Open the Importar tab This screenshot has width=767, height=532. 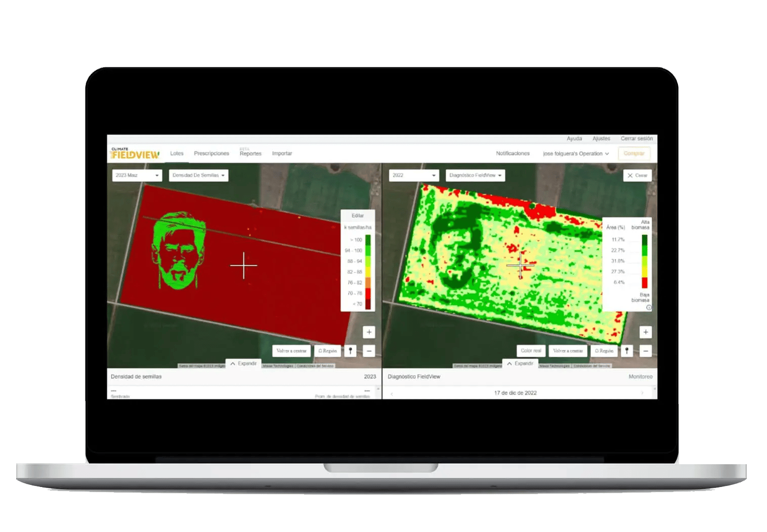coord(282,153)
